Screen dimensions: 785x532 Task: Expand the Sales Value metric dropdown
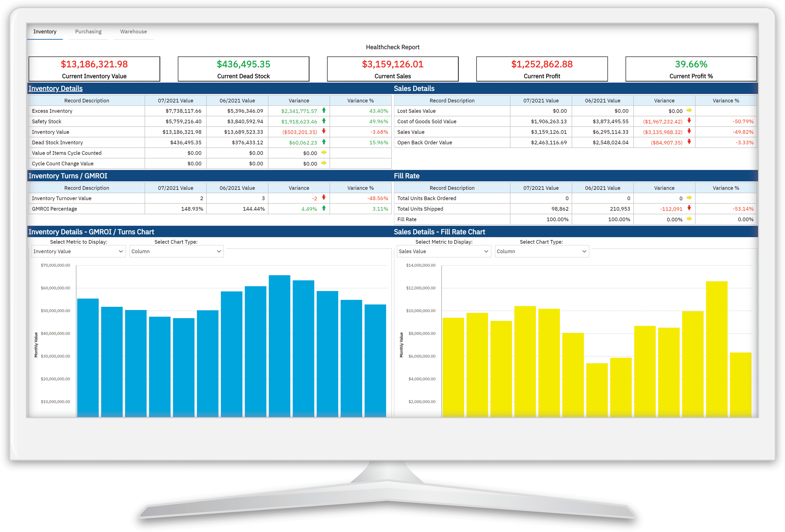pyautogui.click(x=444, y=251)
